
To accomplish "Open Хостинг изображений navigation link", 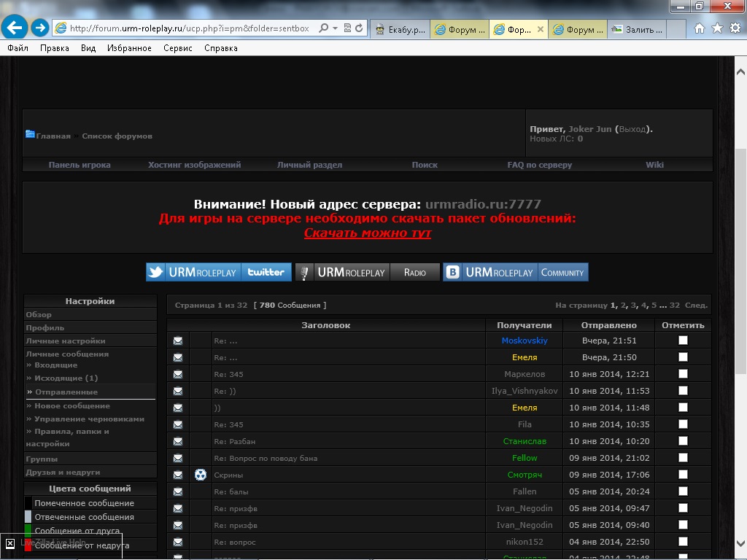I will pyautogui.click(x=194, y=165).
